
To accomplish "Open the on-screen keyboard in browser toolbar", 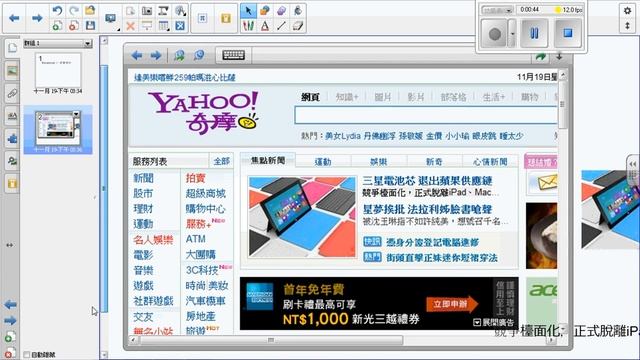I will pos(233,55).
